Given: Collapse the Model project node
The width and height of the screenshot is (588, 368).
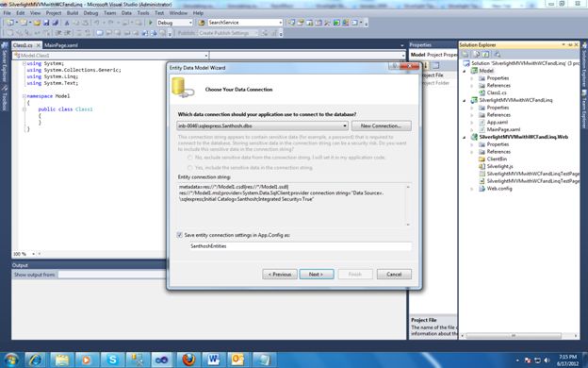Looking at the screenshot, I should pyautogui.click(x=465, y=71).
